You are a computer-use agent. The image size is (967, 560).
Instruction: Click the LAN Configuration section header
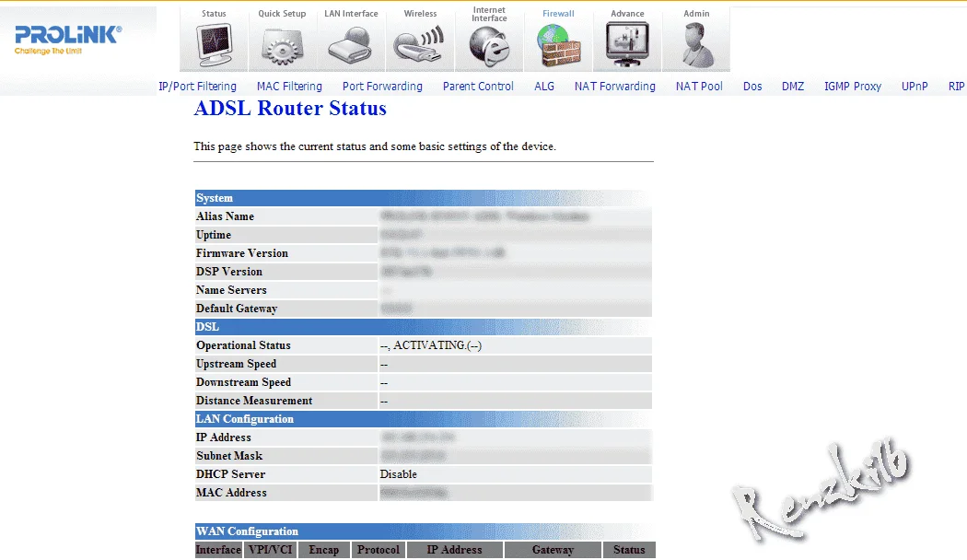click(423, 419)
